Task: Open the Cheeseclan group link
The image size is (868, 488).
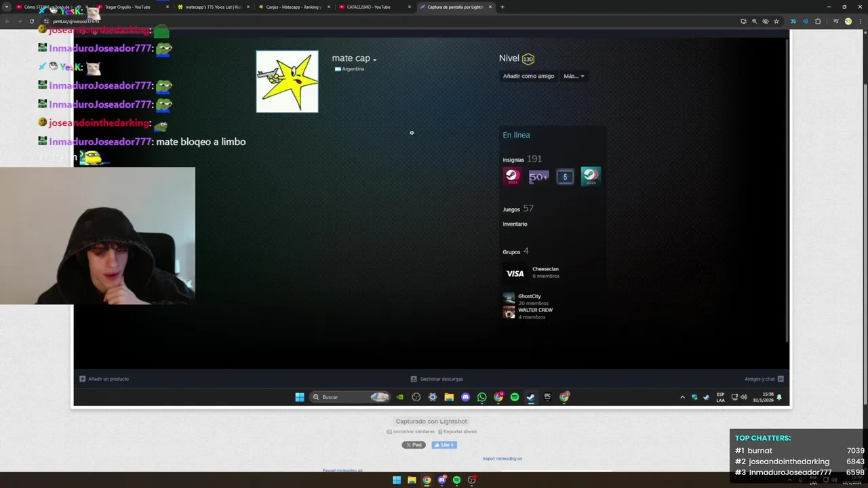Action: (545, 269)
